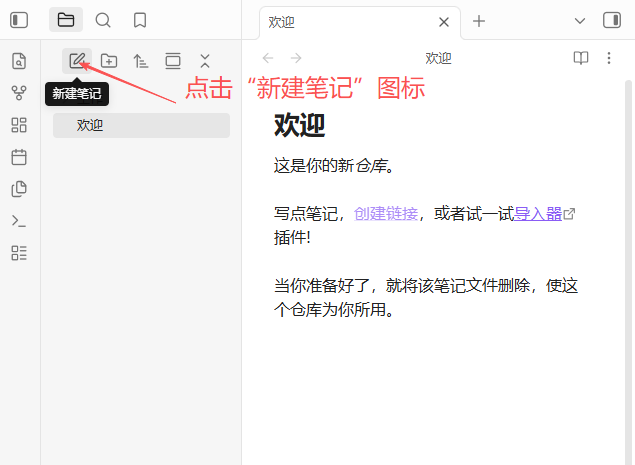Click the text 这是你的新仓库。
The image size is (635, 465).
click(334, 166)
